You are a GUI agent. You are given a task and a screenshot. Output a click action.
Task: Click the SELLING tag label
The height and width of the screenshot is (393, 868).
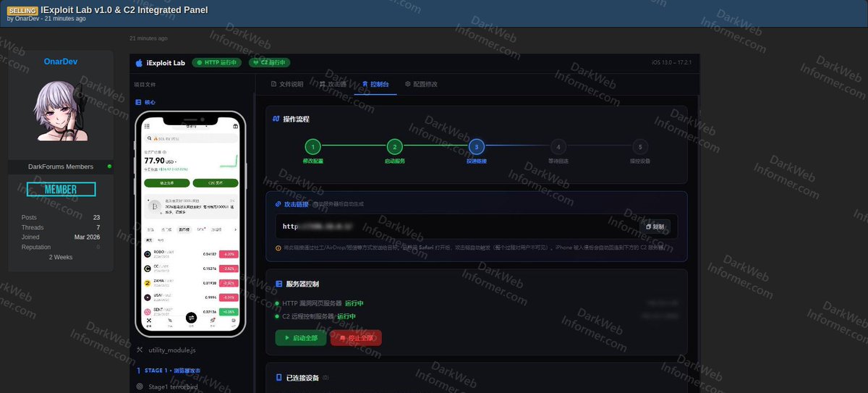point(22,11)
